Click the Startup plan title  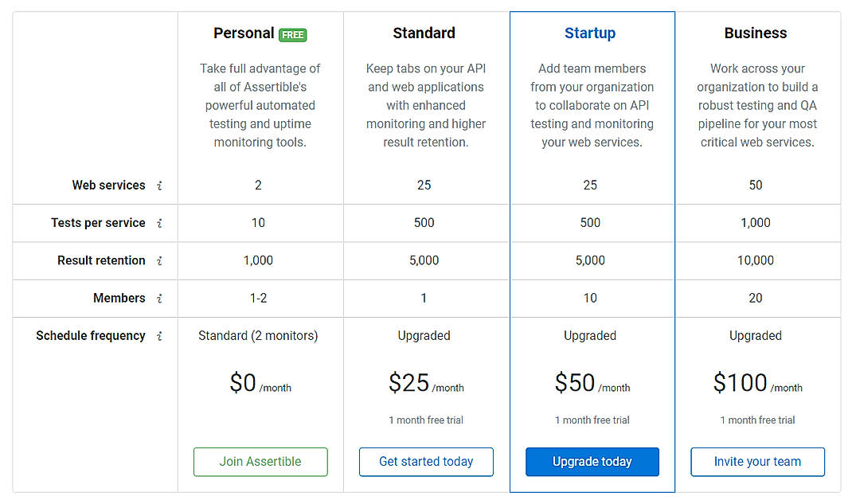tap(590, 33)
